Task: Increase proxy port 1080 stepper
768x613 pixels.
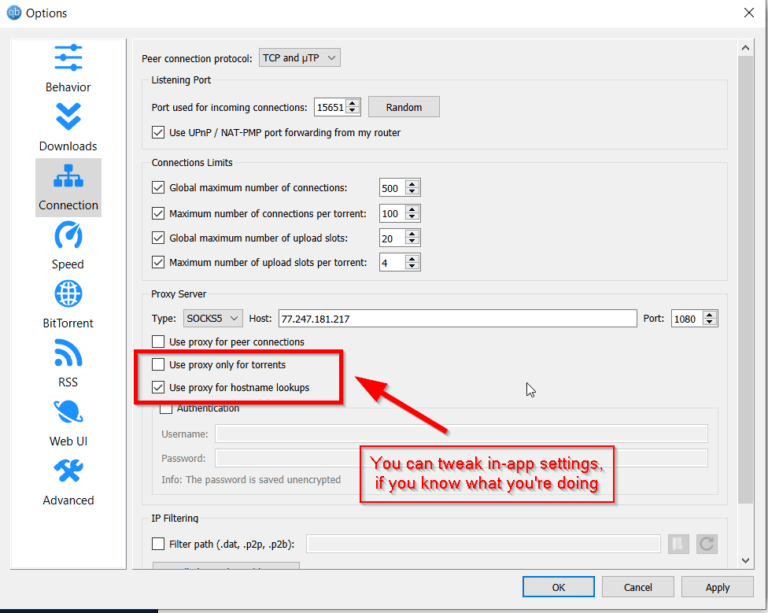Action: 710,315
